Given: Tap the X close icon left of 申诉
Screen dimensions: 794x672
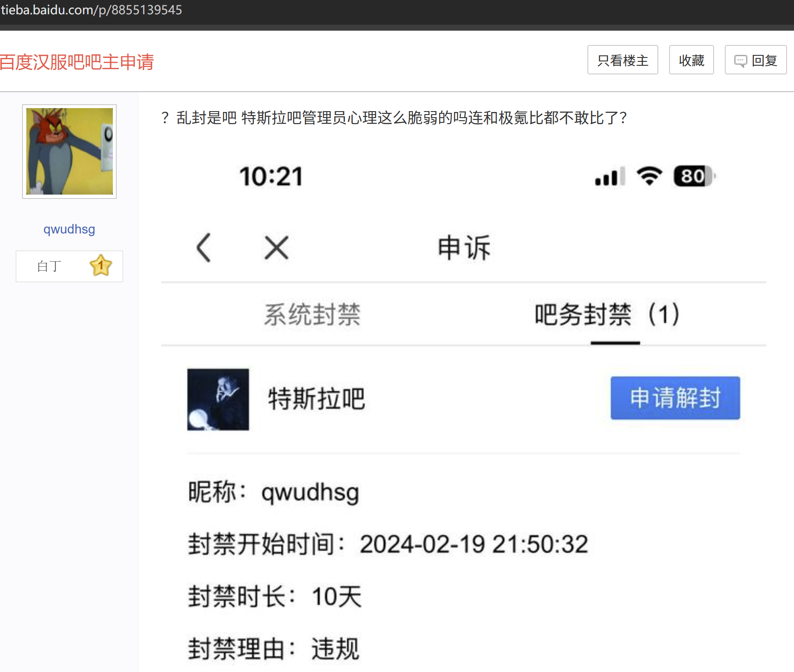Looking at the screenshot, I should pos(276,248).
